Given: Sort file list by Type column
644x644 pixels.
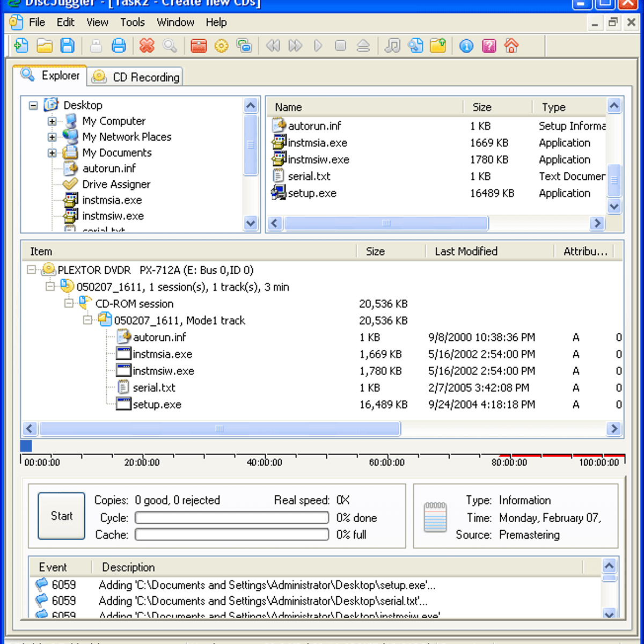Looking at the screenshot, I should 570,107.
